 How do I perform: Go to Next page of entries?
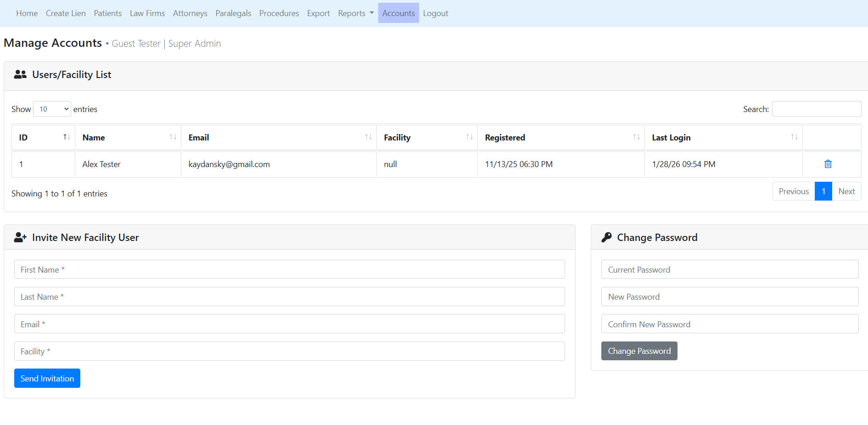click(x=846, y=191)
